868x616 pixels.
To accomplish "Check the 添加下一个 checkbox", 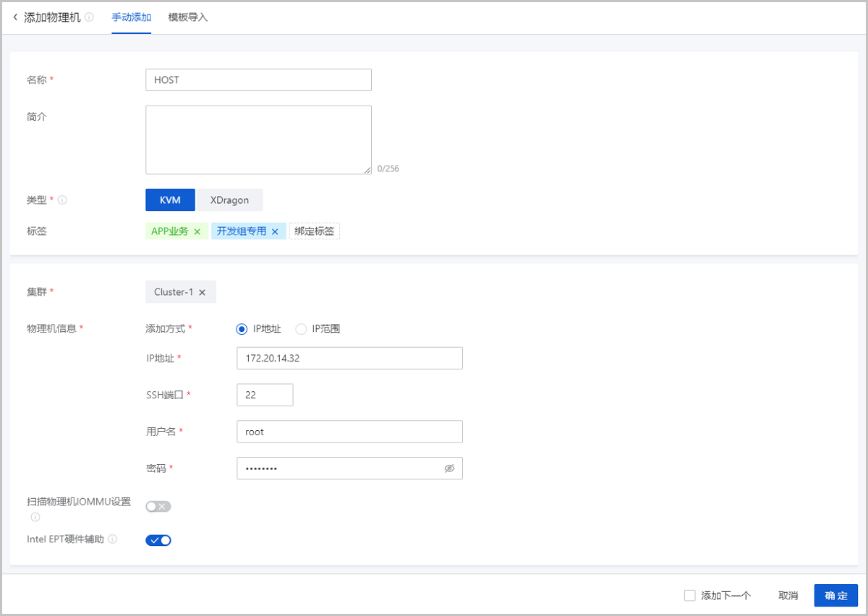I will 689,596.
